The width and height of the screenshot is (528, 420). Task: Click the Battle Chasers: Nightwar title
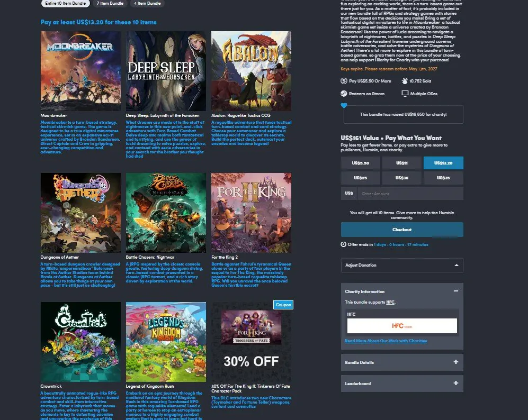(x=150, y=257)
